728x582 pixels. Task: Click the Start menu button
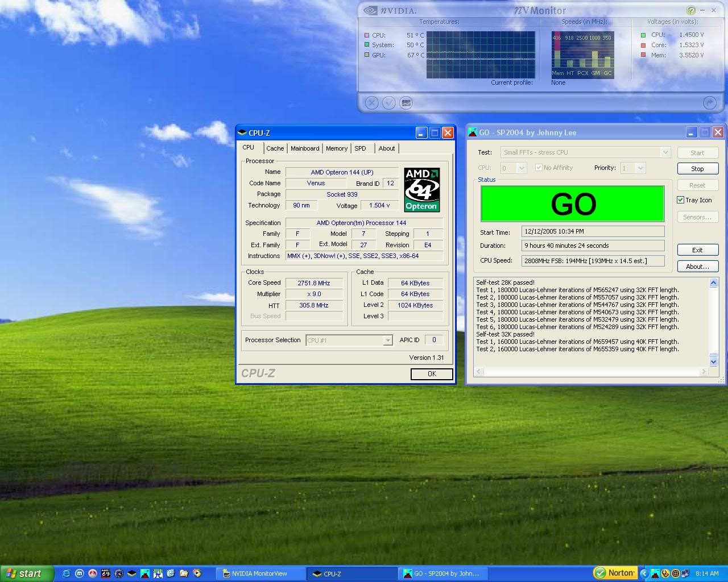click(26, 573)
